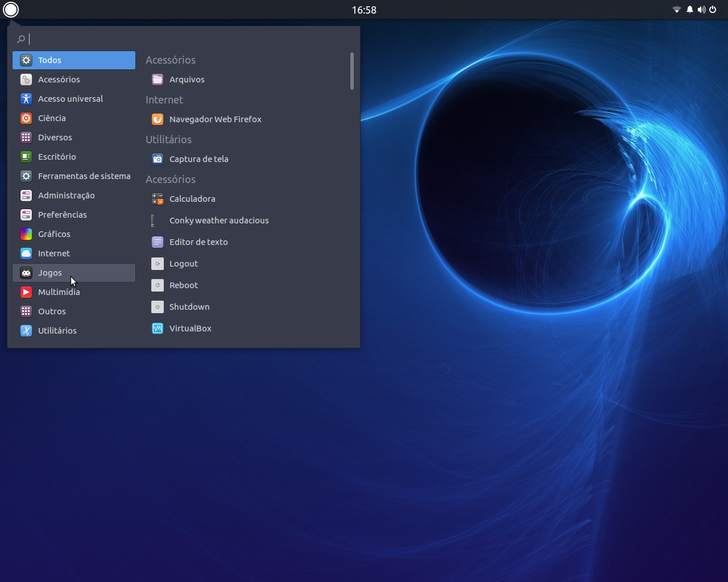The image size is (728, 582).
Task: Open the Arquivos file manager
Action: (187, 80)
